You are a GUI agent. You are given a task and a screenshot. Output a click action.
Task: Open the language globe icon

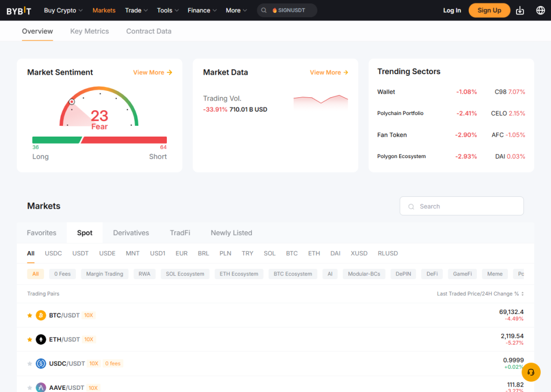tap(541, 10)
